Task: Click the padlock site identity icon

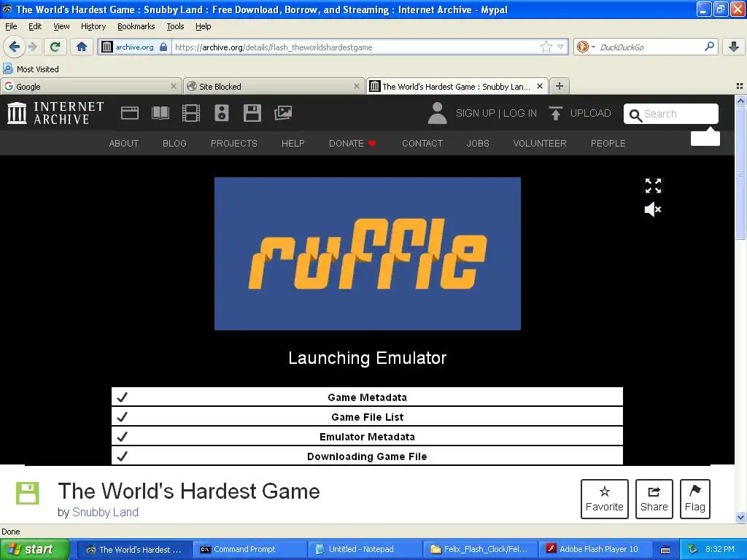Action: (x=163, y=47)
